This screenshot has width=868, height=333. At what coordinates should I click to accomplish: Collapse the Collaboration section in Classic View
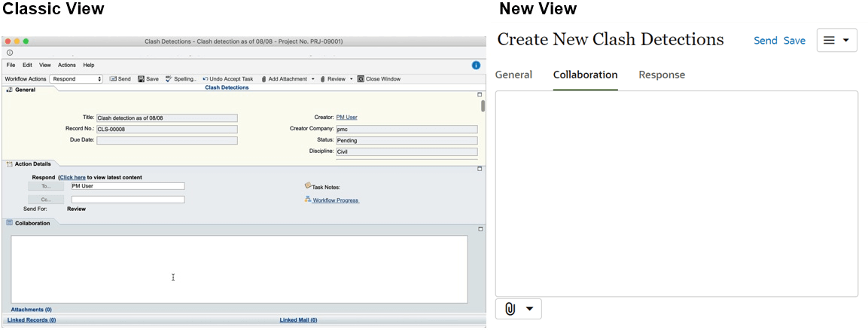pyautogui.click(x=480, y=229)
